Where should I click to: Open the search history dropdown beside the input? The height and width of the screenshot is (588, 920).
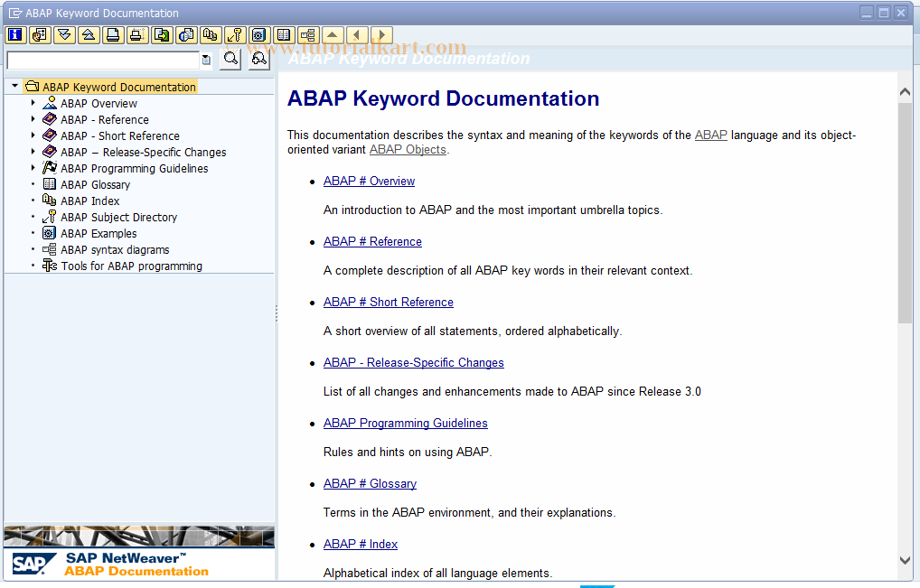click(206, 60)
